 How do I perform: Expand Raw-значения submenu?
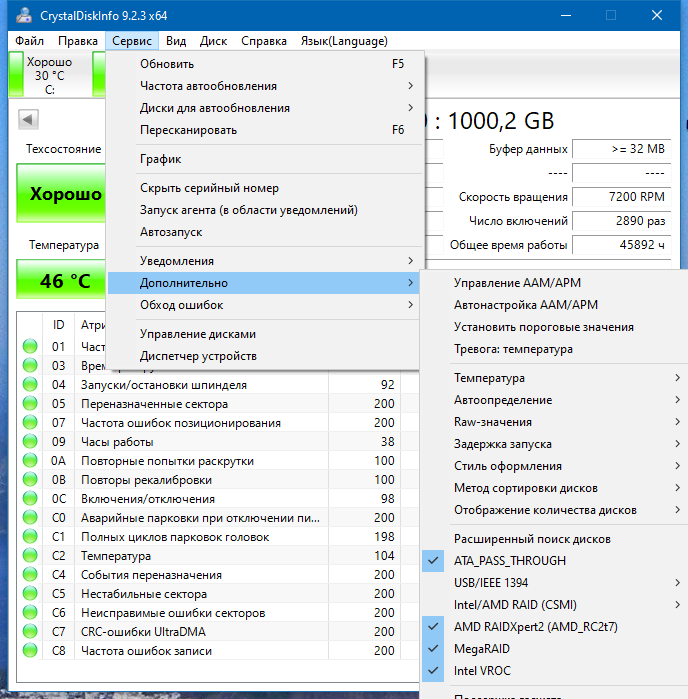554,422
